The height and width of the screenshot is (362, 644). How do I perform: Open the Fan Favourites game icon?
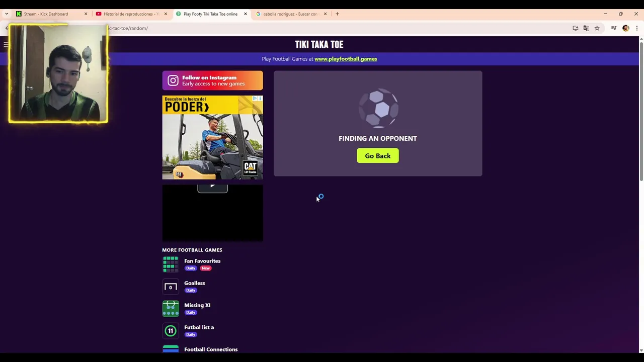171,264
